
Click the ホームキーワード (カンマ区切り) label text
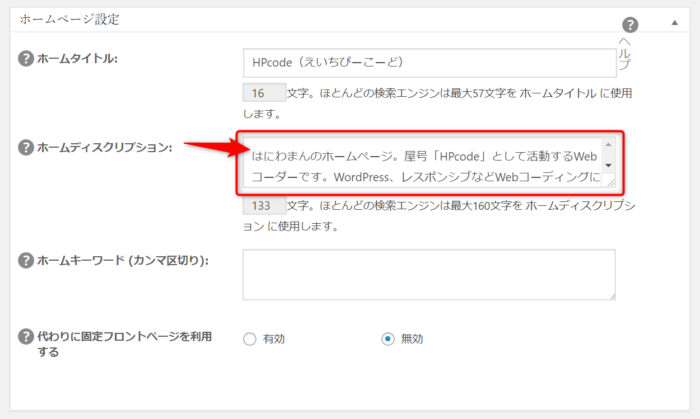(x=122, y=261)
